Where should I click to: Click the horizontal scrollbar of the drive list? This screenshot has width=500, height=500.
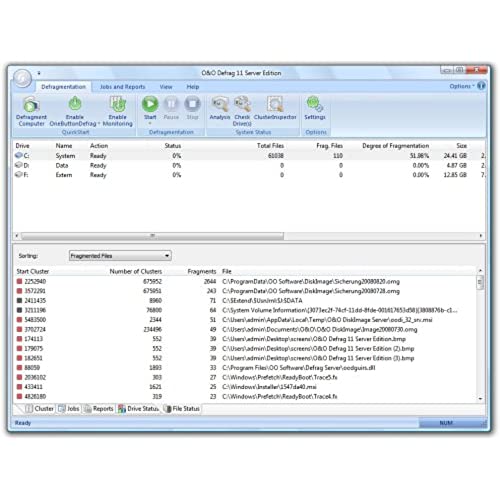[152, 236]
